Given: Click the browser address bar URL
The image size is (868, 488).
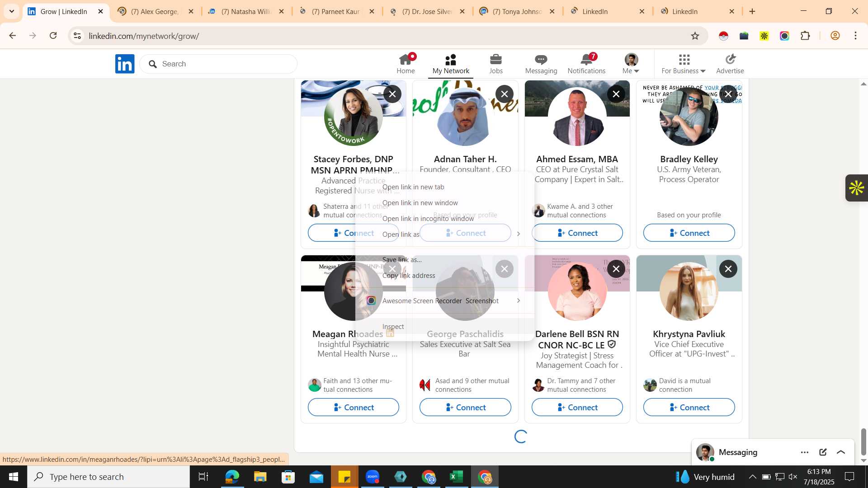Looking at the screenshot, I should tap(144, 36).
